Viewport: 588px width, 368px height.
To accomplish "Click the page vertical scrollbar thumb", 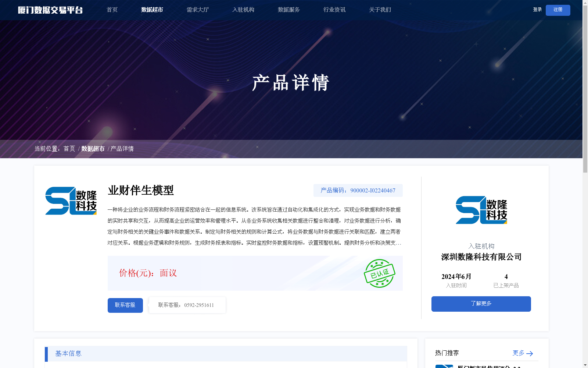I will [x=585, y=89].
